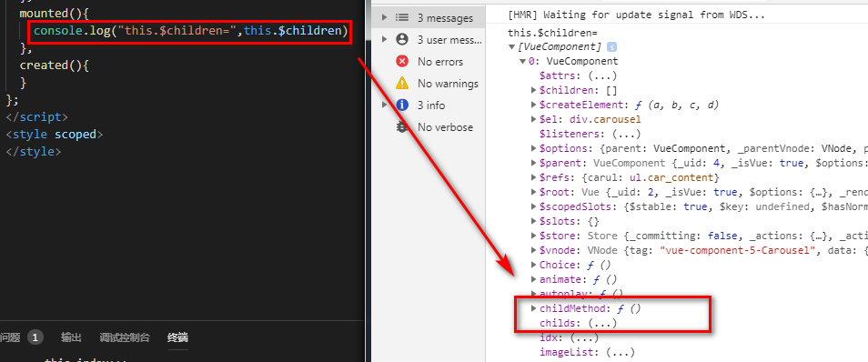Click the info badge beside [VueComponent]
Screen dimensions: 868x362
tap(611, 47)
